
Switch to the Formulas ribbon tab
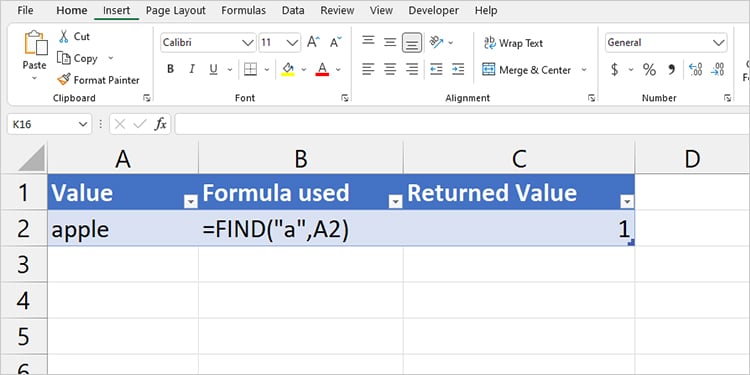coord(243,11)
